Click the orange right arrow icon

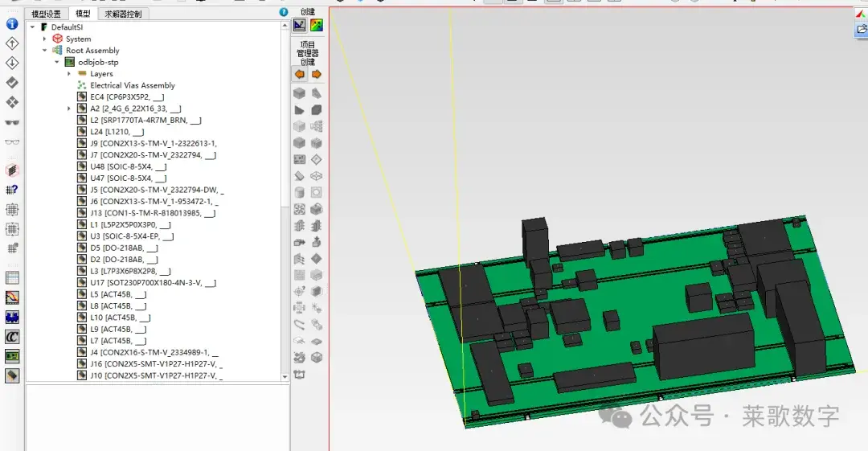click(317, 74)
